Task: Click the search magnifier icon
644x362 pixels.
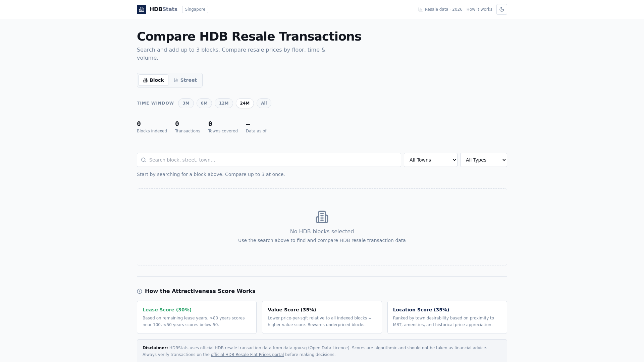Action: pos(144,160)
